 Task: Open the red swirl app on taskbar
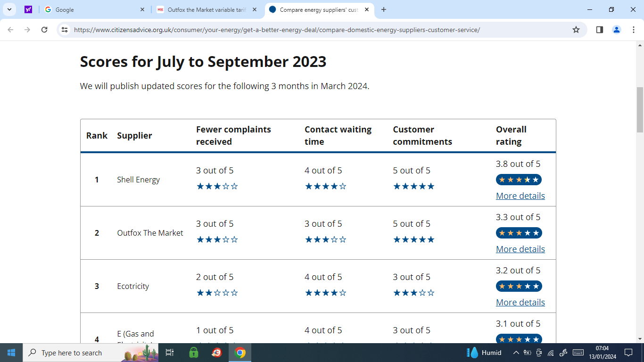pyautogui.click(x=217, y=353)
